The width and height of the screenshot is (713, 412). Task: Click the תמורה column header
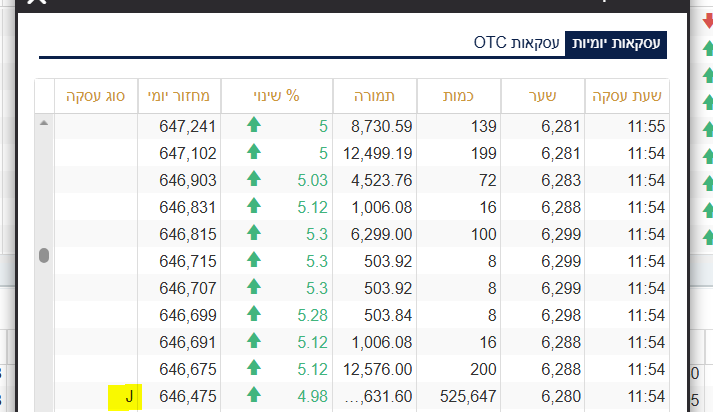tap(374, 96)
